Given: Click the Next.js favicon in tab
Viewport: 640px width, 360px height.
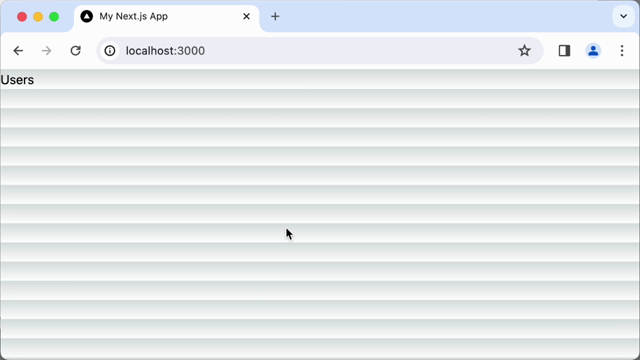Looking at the screenshot, I should coord(87,16).
